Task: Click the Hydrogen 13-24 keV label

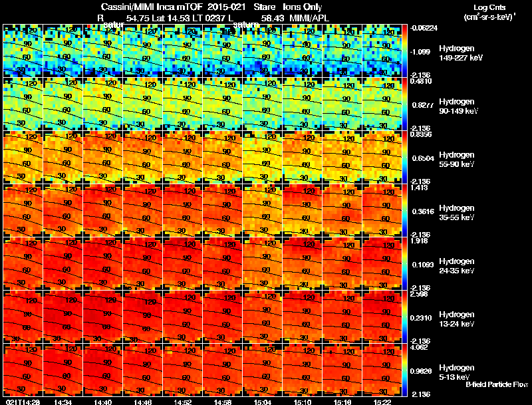Action: [x=457, y=319]
